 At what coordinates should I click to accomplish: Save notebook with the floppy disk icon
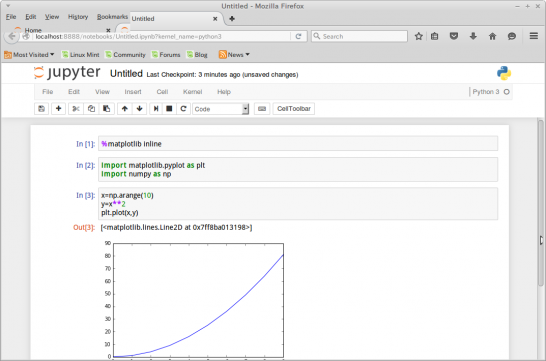pyautogui.click(x=41, y=109)
